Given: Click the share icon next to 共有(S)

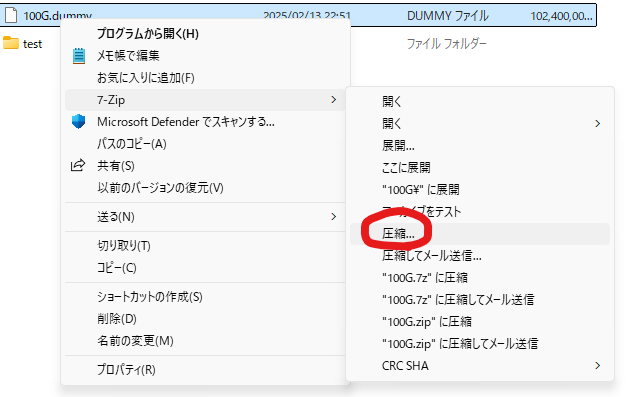Looking at the screenshot, I should tap(78, 165).
